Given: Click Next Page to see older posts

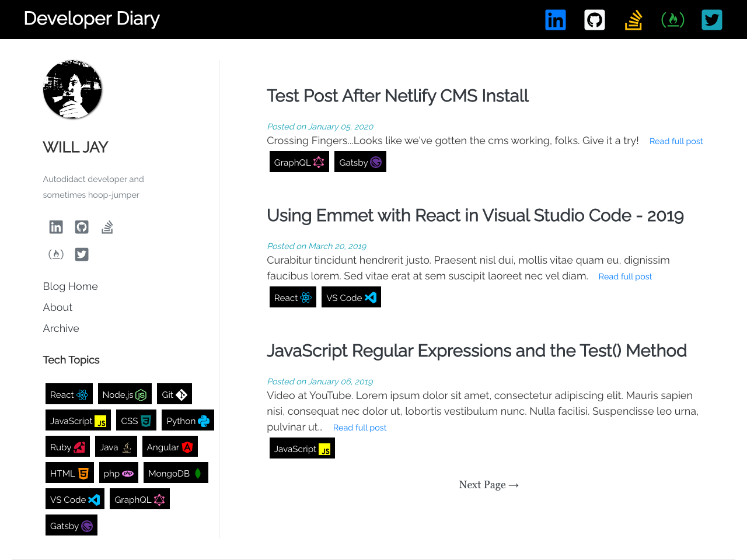Looking at the screenshot, I should [488, 484].
